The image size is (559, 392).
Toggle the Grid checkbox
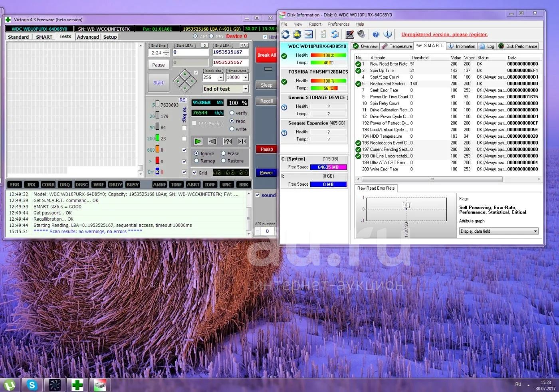point(194,173)
